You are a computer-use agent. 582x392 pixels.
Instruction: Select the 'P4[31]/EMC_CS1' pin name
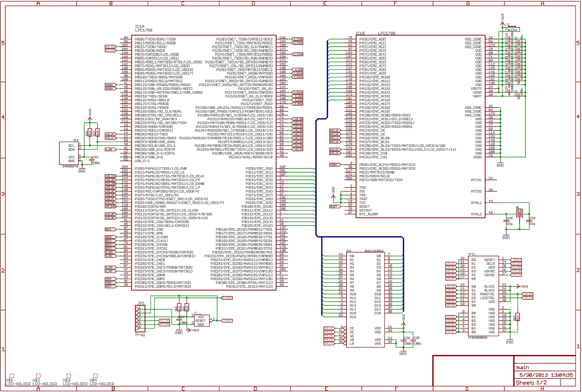coord(373,157)
